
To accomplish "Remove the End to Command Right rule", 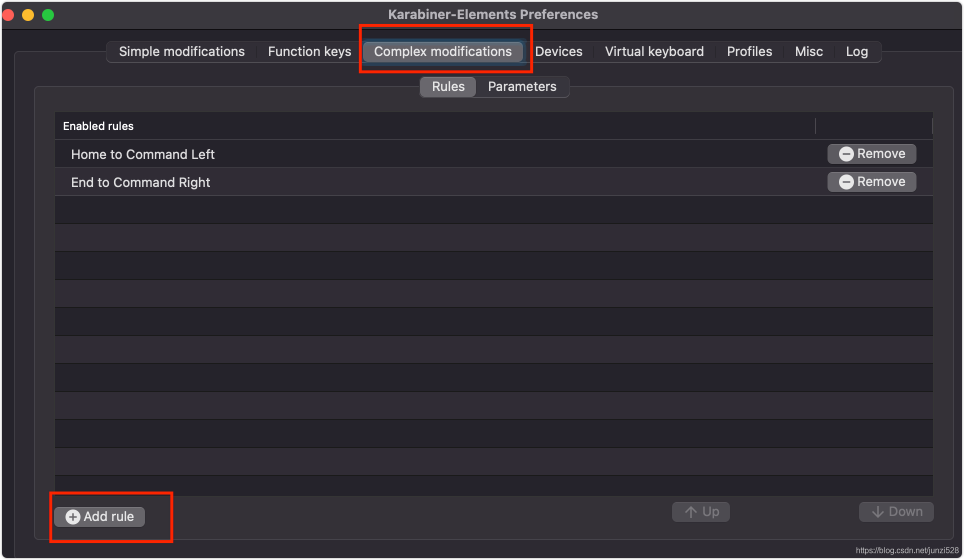I will (871, 181).
